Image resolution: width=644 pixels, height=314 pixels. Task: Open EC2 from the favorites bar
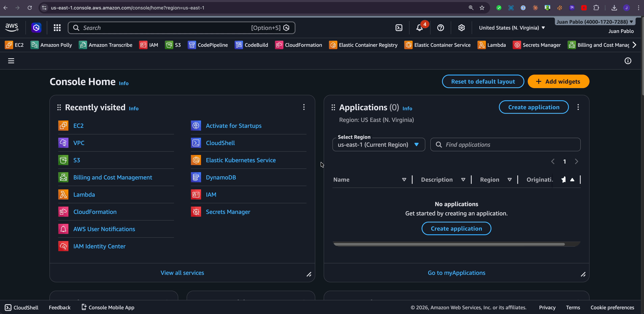tap(14, 45)
